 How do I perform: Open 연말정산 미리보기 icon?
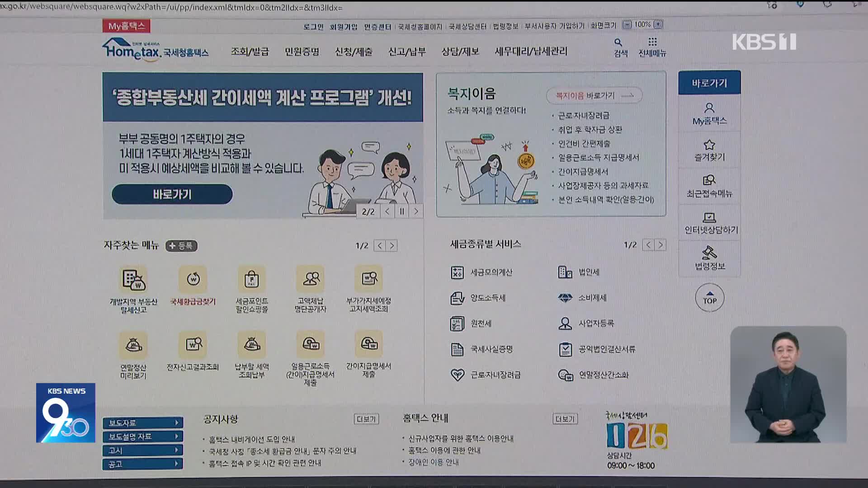[133, 345]
